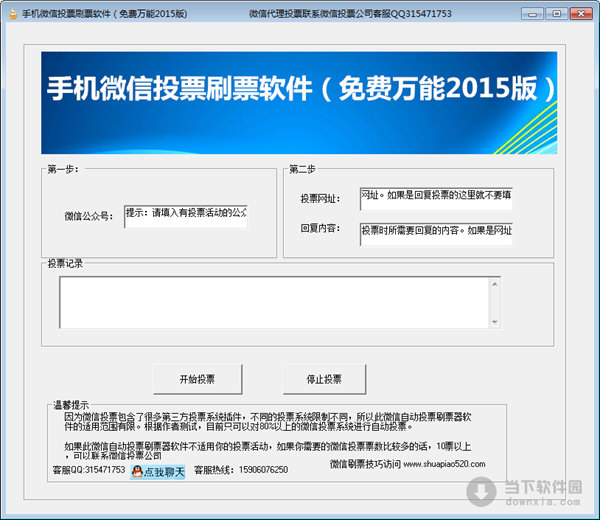Click the 投票网址 input field
This screenshot has height=520, width=600.
pos(436,199)
